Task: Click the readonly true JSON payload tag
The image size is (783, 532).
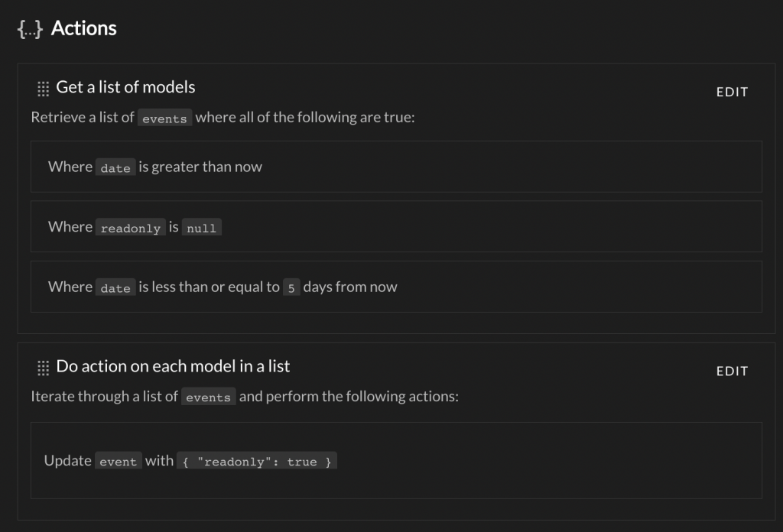Action: (257, 461)
